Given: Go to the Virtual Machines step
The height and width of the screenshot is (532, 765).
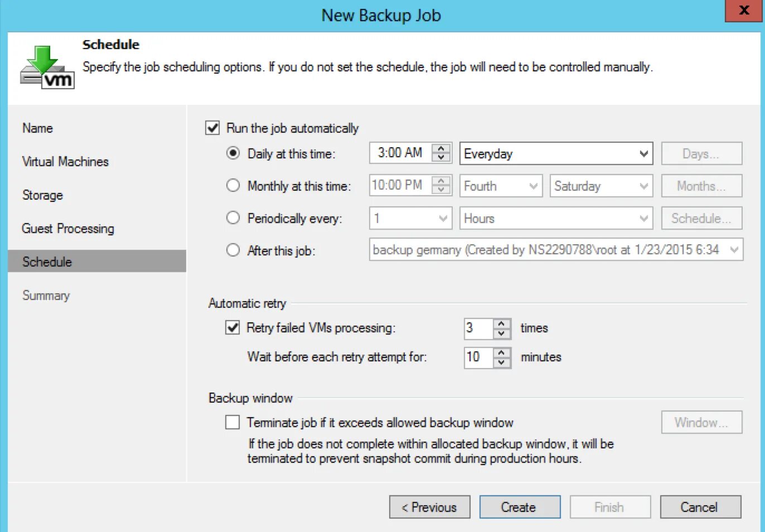Looking at the screenshot, I should pos(65,162).
